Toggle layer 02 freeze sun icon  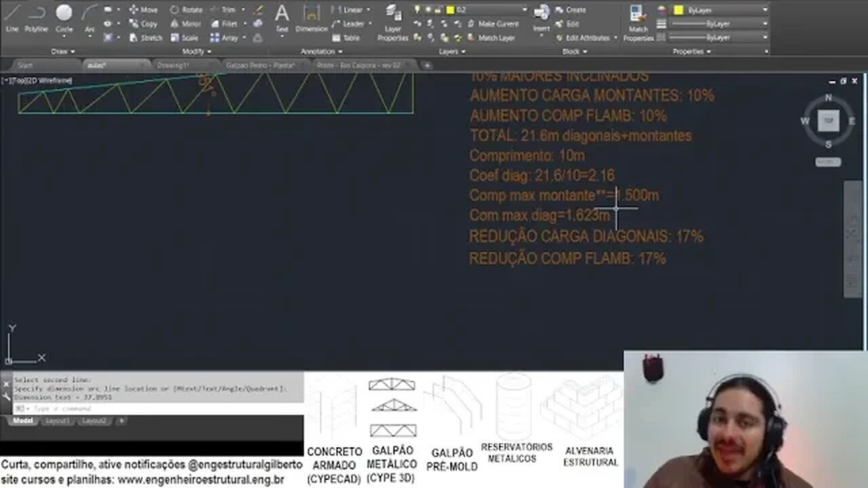point(428,9)
